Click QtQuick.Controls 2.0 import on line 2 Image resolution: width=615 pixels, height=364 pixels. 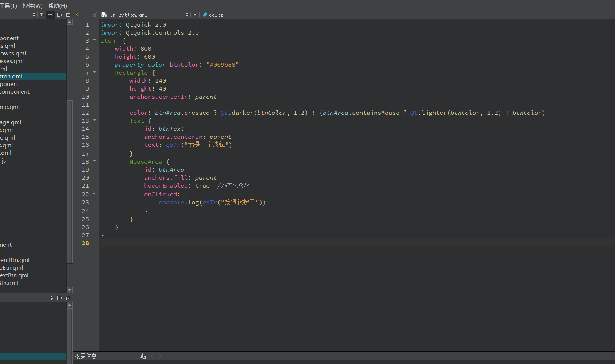click(x=162, y=33)
